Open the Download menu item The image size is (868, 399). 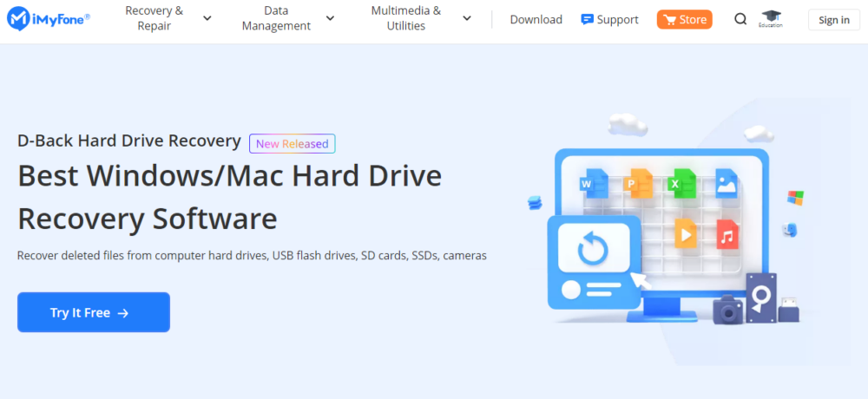(536, 19)
